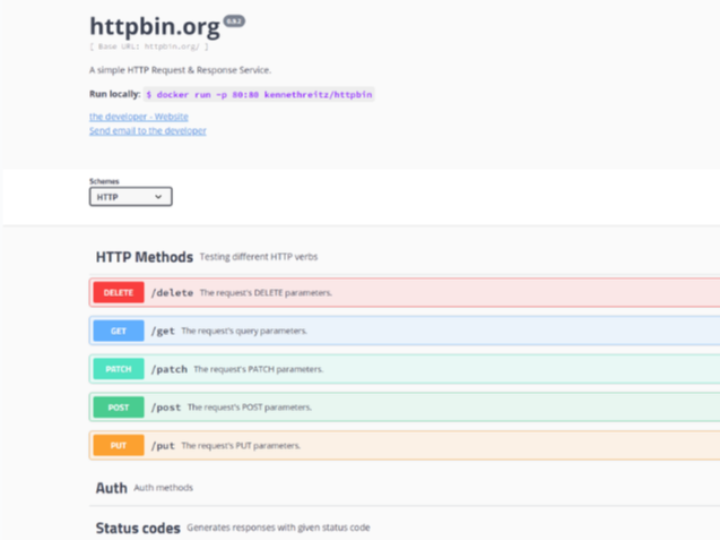Click 'Auth methods' description text
The width and height of the screenshot is (720, 540).
coord(163,488)
